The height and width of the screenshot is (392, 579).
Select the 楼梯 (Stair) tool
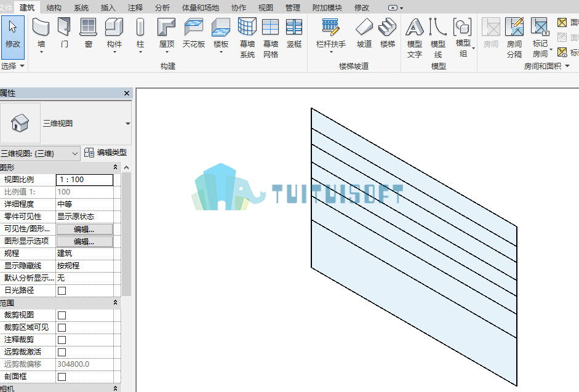point(388,33)
